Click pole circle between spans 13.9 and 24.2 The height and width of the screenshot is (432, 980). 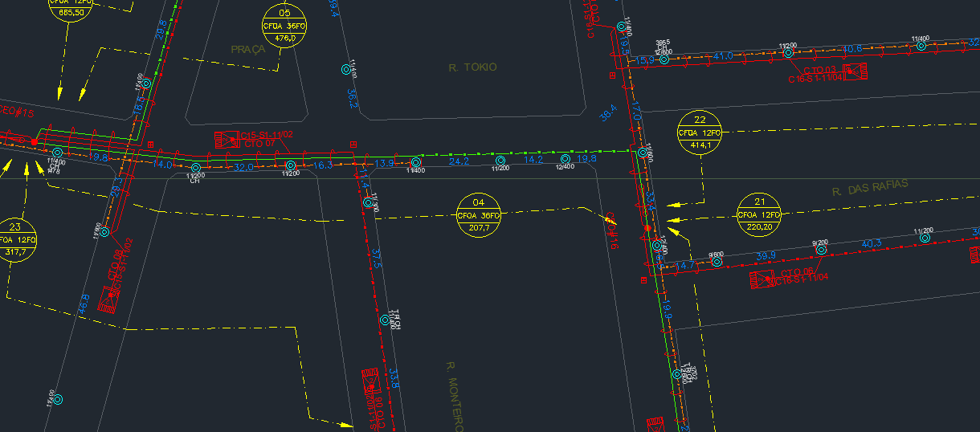(416, 162)
